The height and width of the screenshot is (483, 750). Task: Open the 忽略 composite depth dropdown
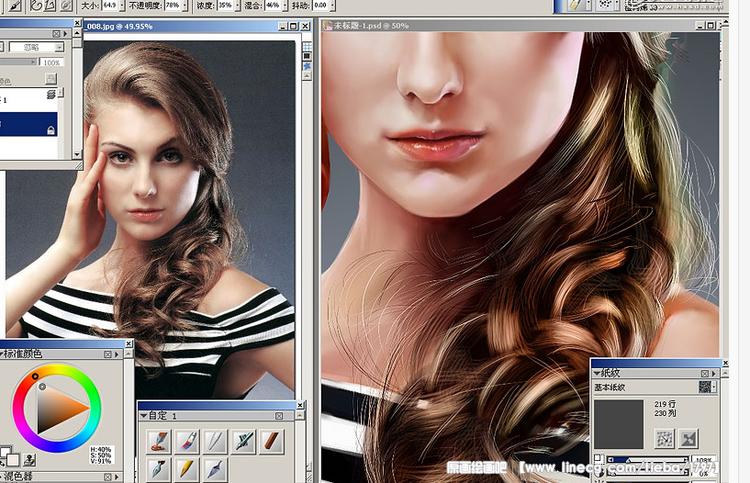pyautogui.click(x=59, y=47)
